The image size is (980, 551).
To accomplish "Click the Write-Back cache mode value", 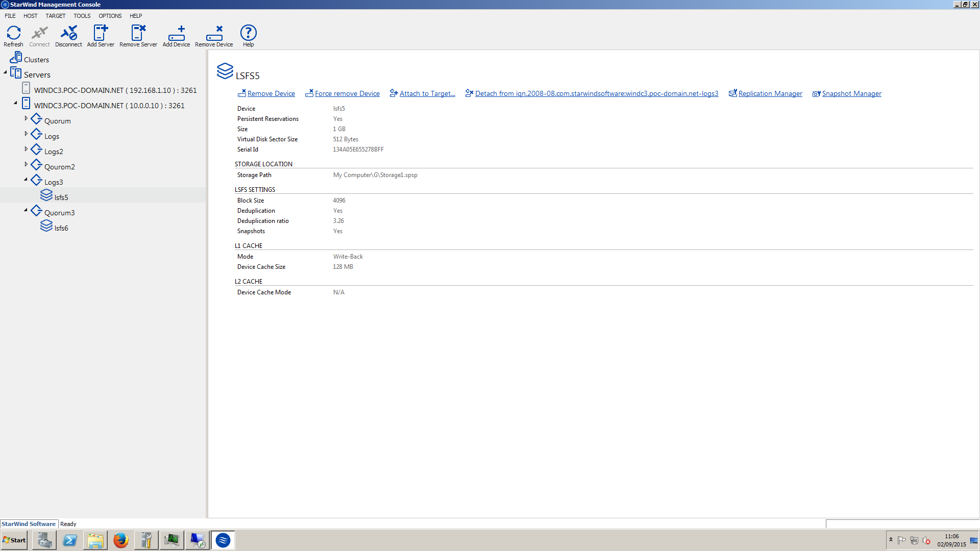I will [348, 257].
